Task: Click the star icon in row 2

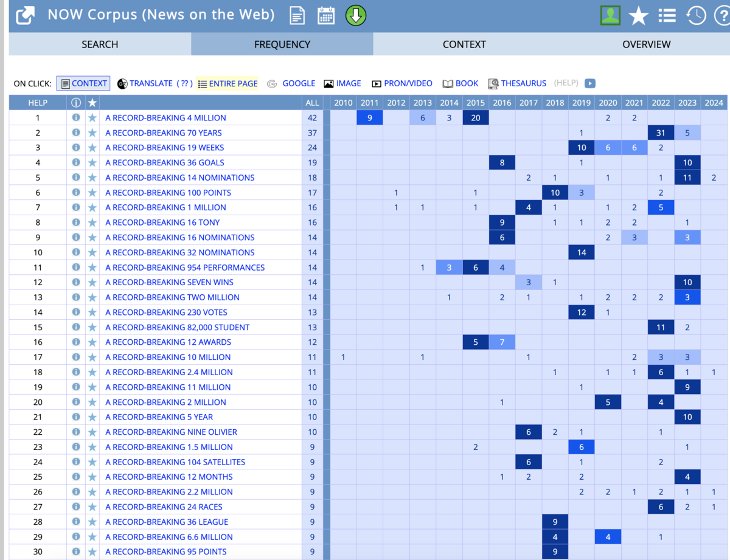Action: pos(92,133)
